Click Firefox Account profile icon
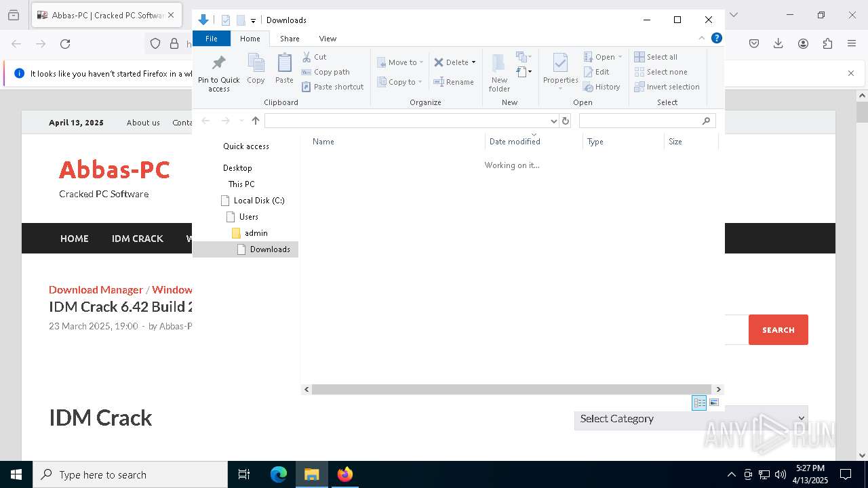Image resolution: width=868 pixels, height=488 pixels. (x=803, y=44)
